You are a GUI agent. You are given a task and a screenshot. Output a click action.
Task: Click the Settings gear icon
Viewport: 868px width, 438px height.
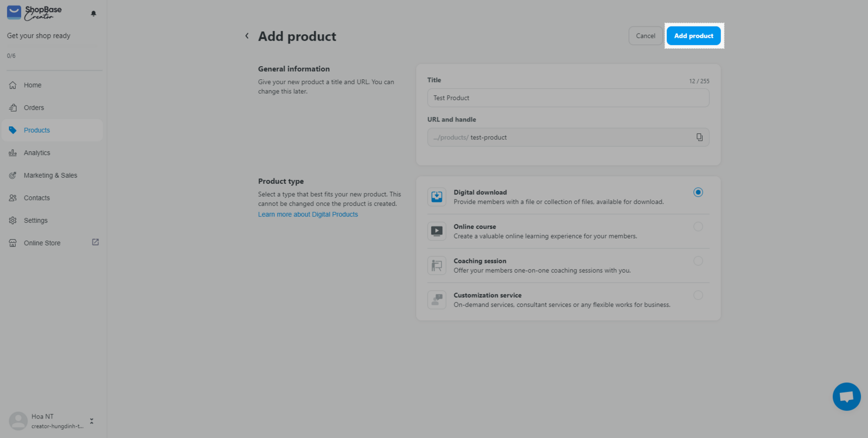pos(12,221)
